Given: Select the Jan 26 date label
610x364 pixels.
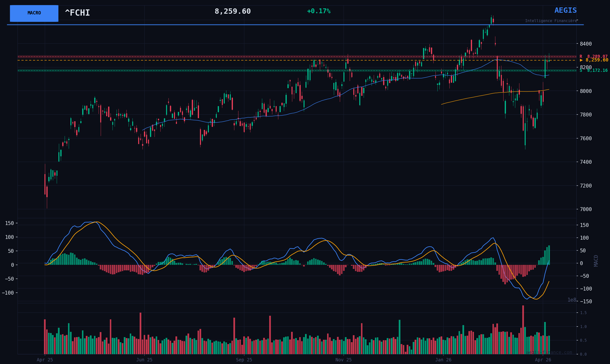Looking at the screenshot, I should (x=443, y=360).
